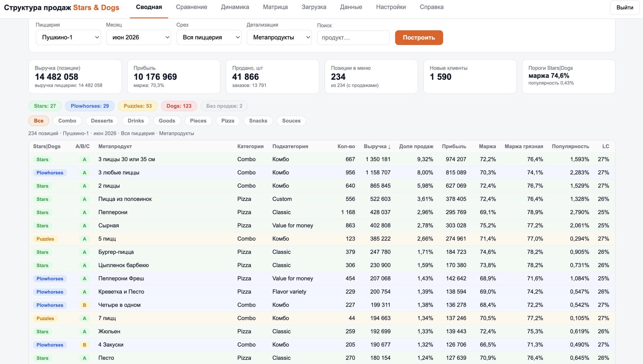Toggle the Stars: 27 filter chip

(x=45, y=106)
